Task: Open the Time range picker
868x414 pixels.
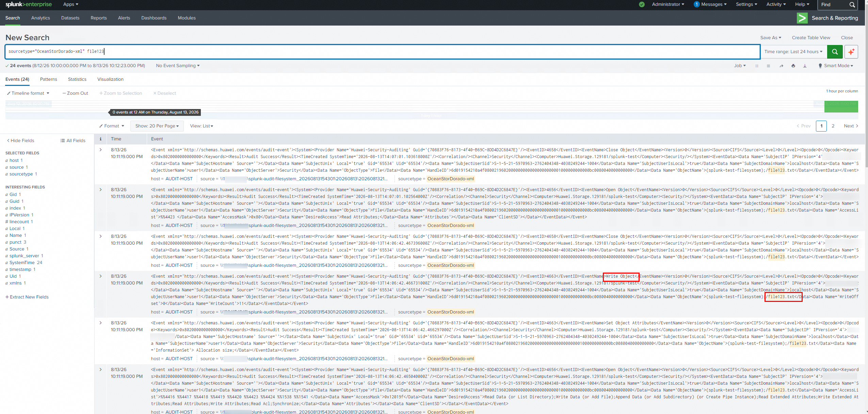Action: click(793, 52)
